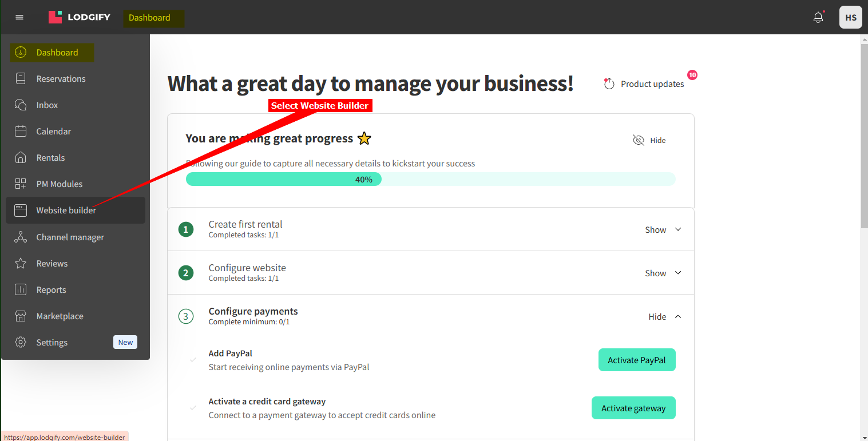Click the red 10 updates badge
Screen dimensions: 868x441
coord(692,75)
